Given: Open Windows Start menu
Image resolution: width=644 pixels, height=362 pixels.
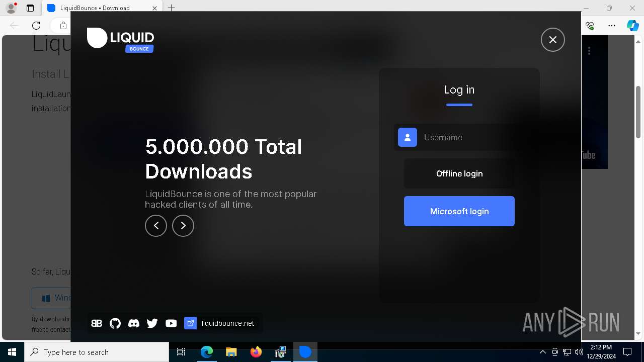Looking at the screenshot, I should click(x=12, y=352).
